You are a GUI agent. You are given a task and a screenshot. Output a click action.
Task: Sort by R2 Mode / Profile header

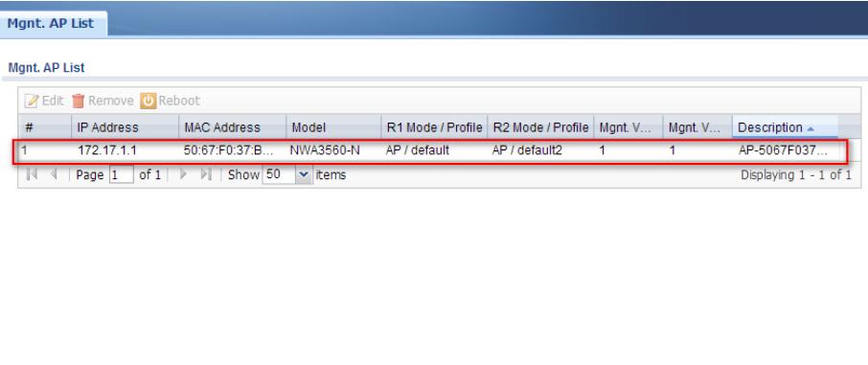[x=541, y=127]
